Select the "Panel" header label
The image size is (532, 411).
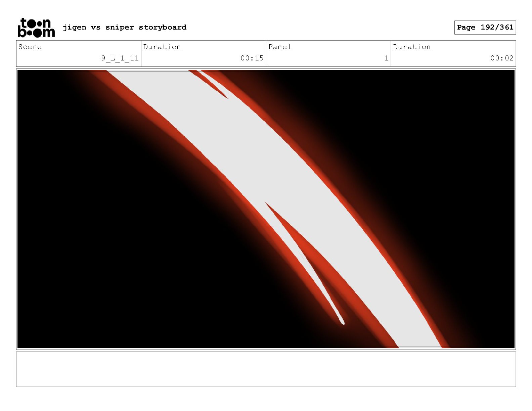pyautogui.click(x=280, y=47)
